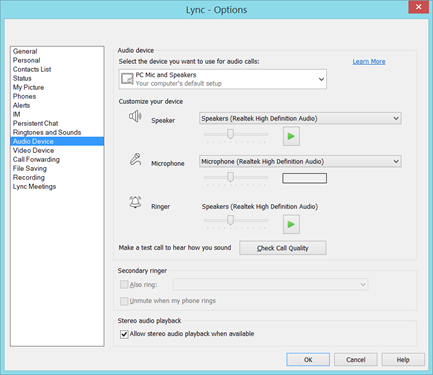Expand the Speaker device dropdown
Viewport: 433px width, 375px height.
[300, 118]
